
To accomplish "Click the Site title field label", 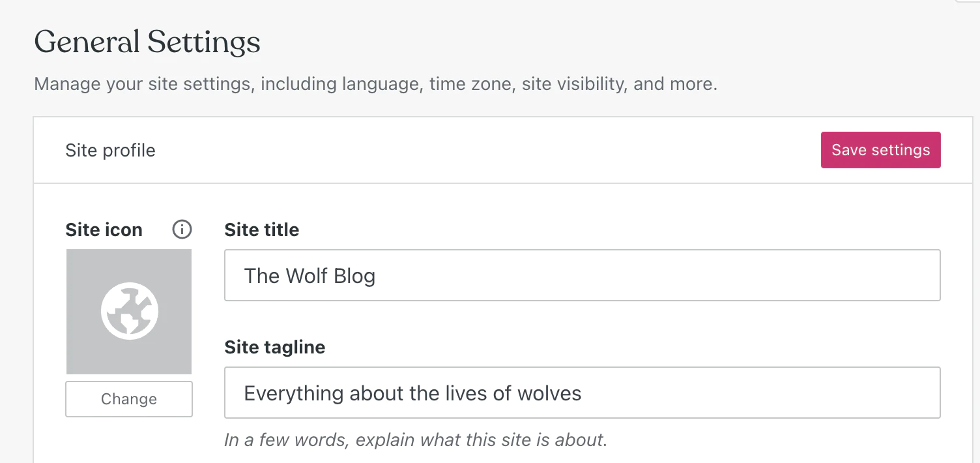I will click(x=261, y=230).
